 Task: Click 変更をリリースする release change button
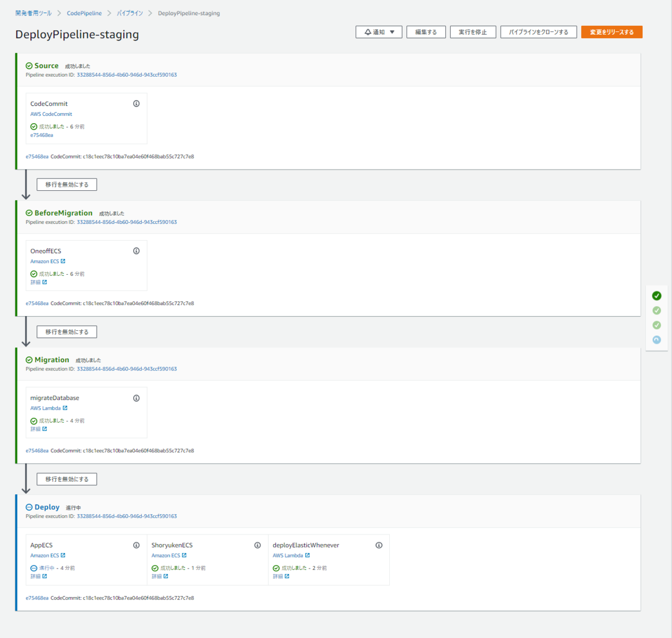pos(612,32)
